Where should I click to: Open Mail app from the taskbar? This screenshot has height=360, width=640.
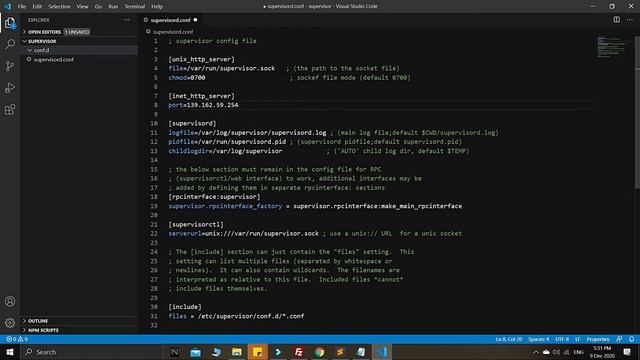tap(196, 352)
